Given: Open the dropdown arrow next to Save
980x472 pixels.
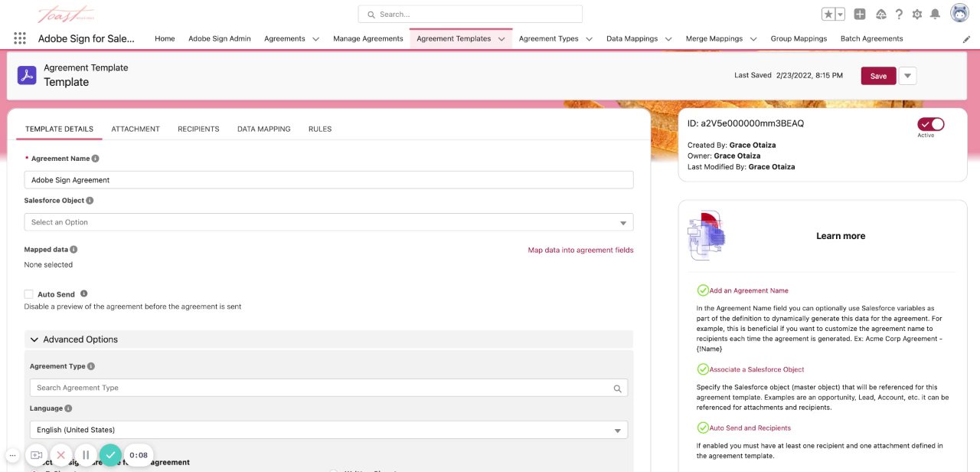Looking at the screenshot, I should point(907,76).
